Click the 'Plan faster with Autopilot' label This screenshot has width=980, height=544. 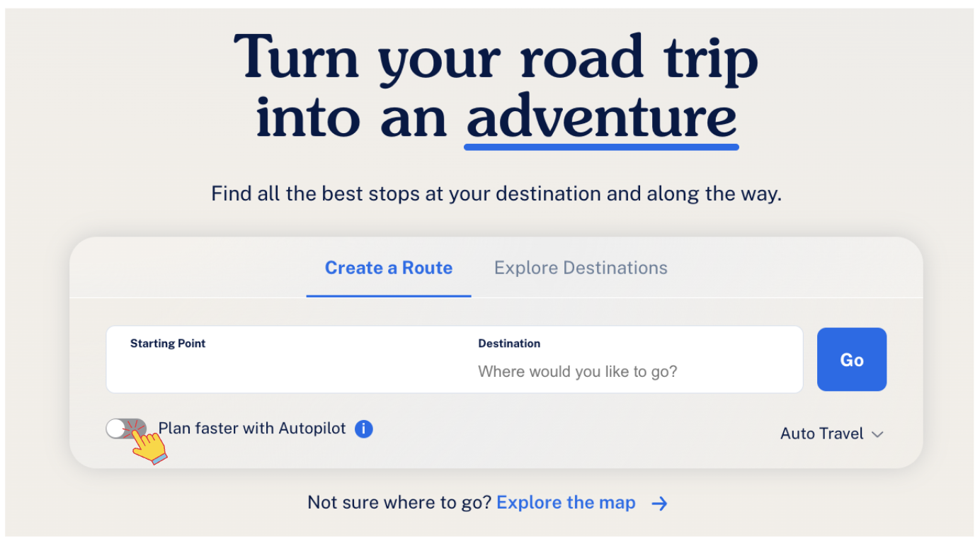point(252,429)
